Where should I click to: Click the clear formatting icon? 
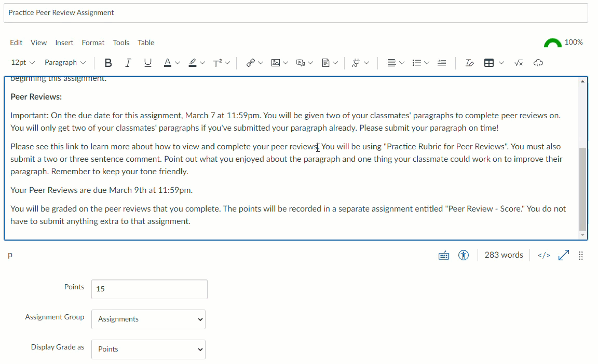[x=469, y=63]
